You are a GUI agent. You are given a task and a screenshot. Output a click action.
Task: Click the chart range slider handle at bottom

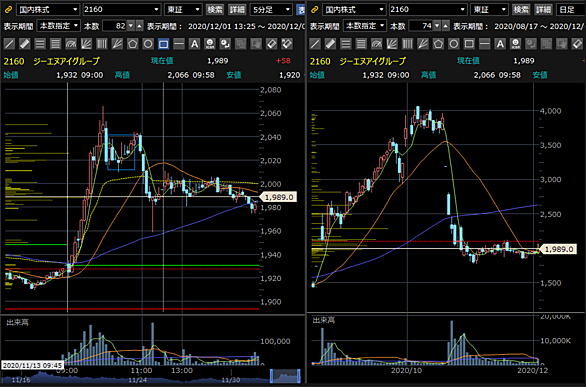click(286, 375)
